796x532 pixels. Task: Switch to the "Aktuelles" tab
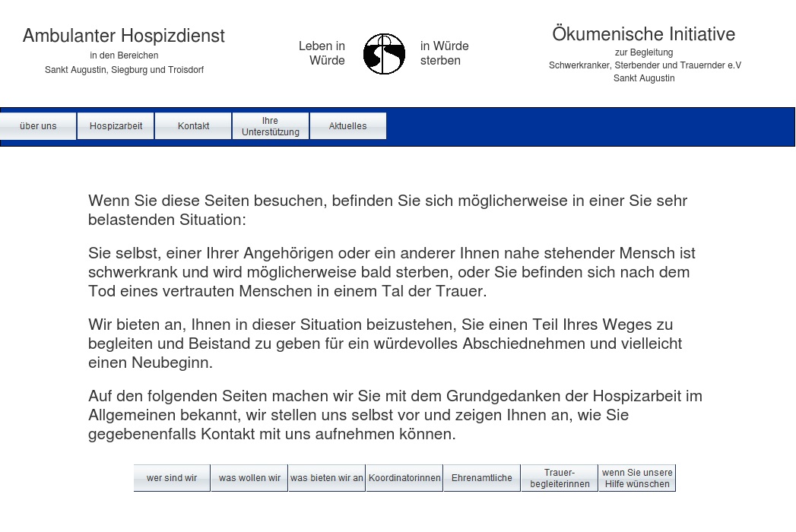[347, 125]
